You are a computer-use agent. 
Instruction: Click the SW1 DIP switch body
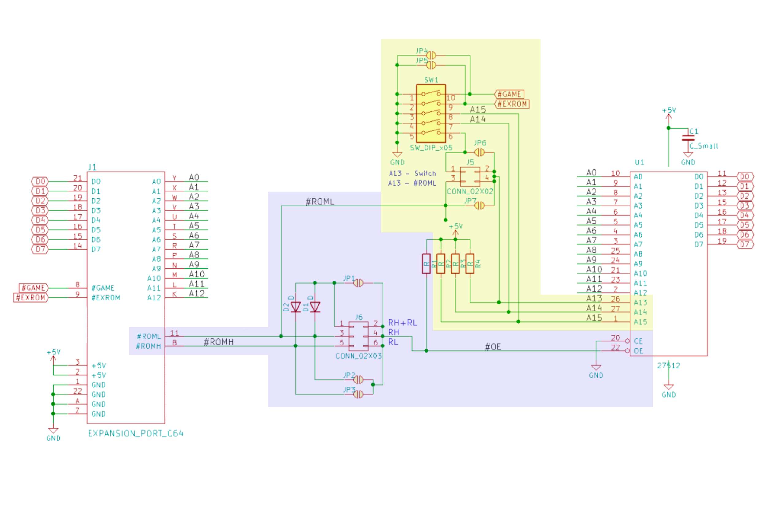pos(431,113)
